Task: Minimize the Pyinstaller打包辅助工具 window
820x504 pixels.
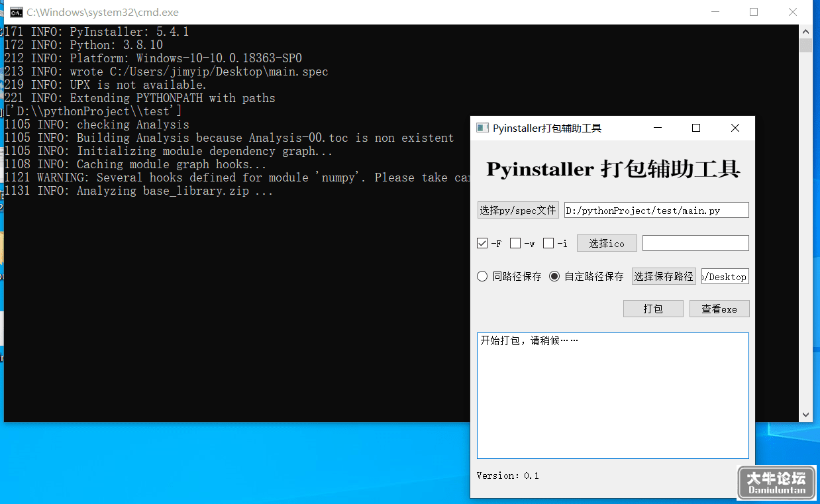Action: pos(657,128)
